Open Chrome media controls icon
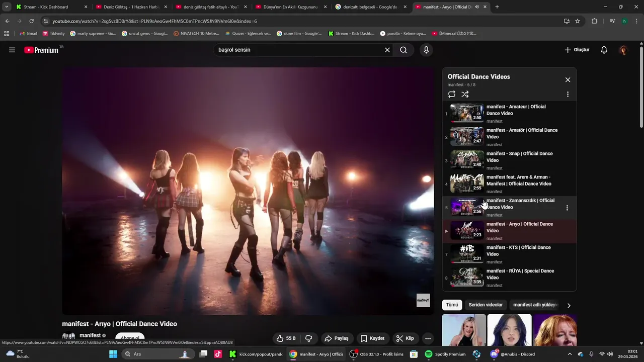The width and height of the screenshot is (644, 362). (x=612, y=21)
